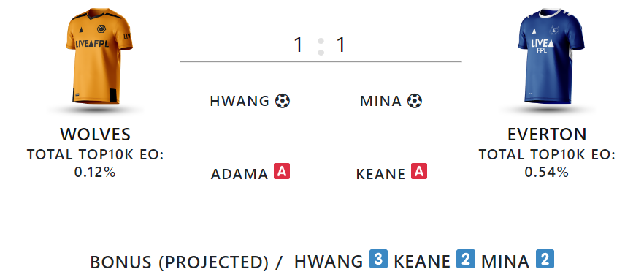
Task: Click the KEANE assist name in the match events
Action: pos(380,174)
